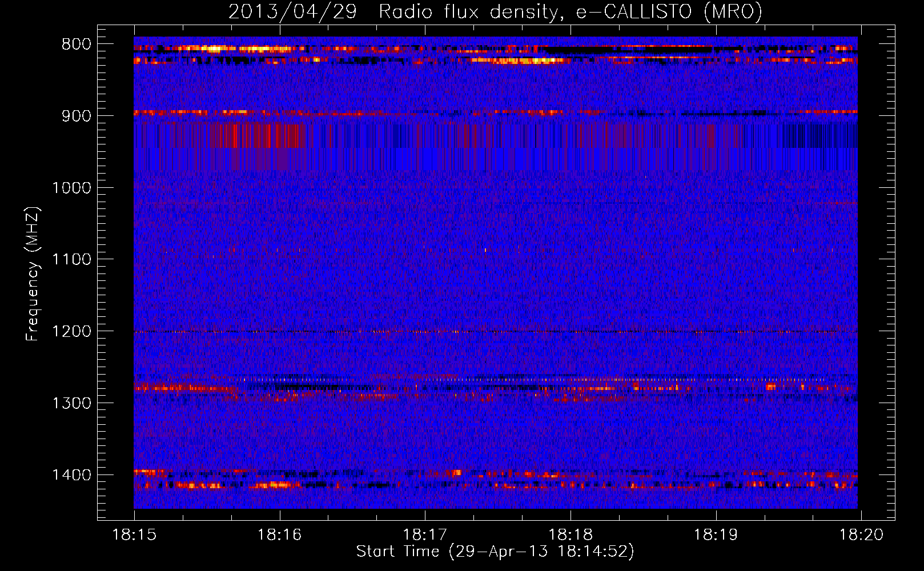Click the 18:17 time tick label
The width and height of the screenshot is (924, 571).
424,535
